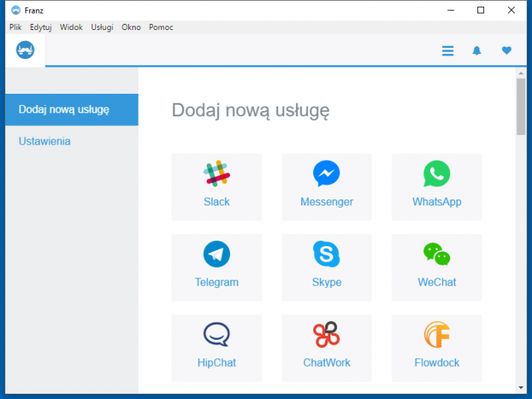Click the HipChat text label

point(217,363)
